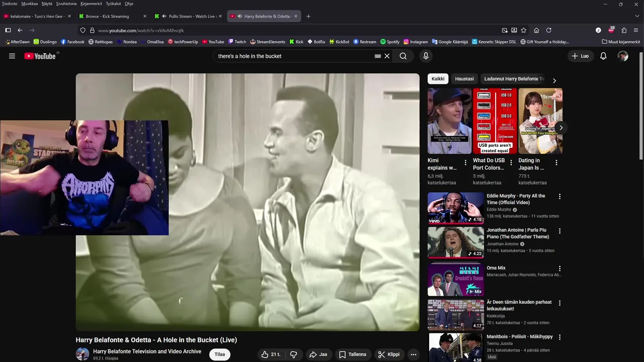Switch to kelalomake Turo's Hevi Gee tab

coord(37,16)
